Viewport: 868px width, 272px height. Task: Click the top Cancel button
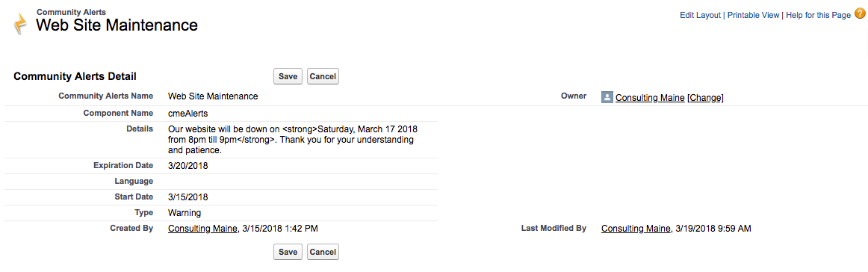click(x=323, y=76)
